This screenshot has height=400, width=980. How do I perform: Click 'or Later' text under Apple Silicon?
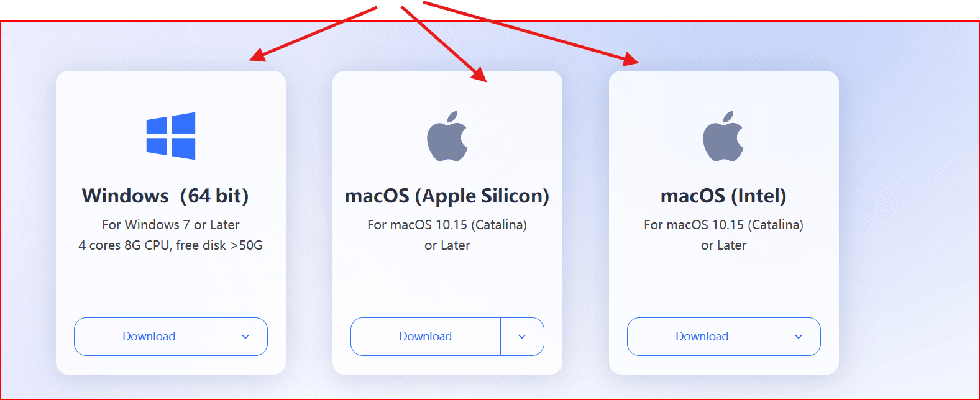click(x=447, y=245)
